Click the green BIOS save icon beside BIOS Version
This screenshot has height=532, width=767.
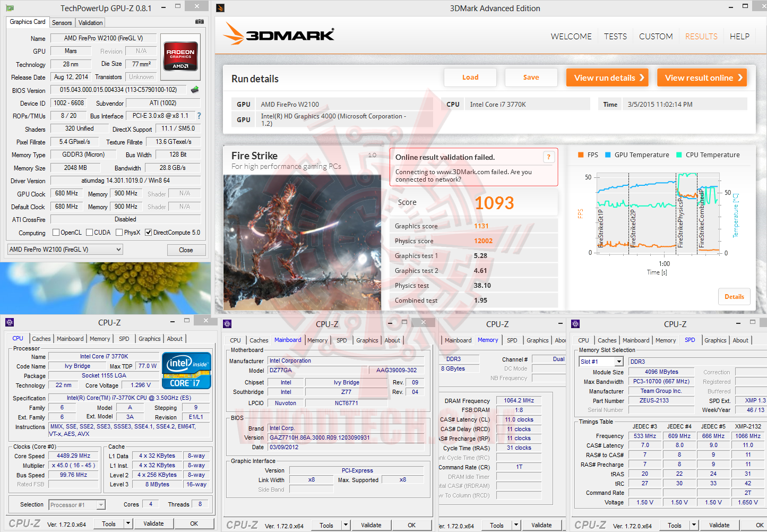pos(194,89)
